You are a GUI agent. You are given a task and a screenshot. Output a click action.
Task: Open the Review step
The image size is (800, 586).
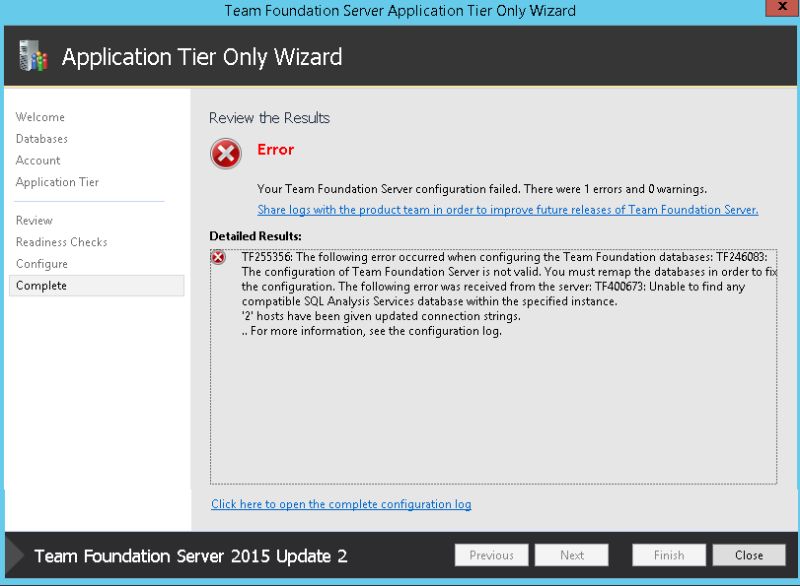(x=34, y=220)
